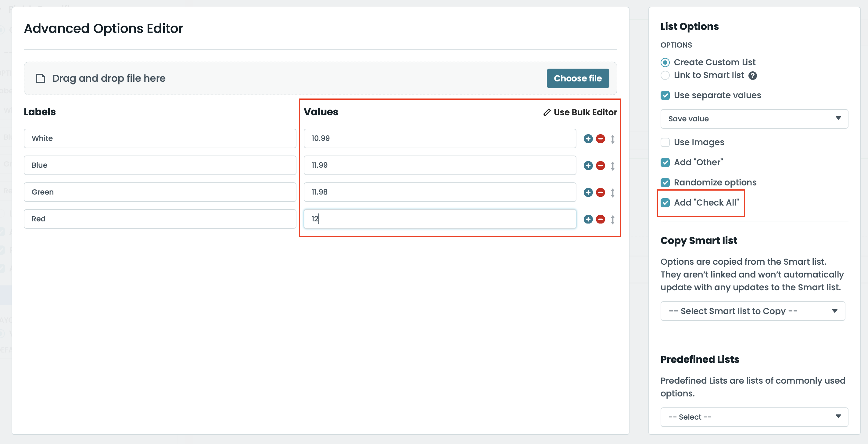
Task: Click the reorder arrow handle on Red row
Action: (x=613, y=220)
